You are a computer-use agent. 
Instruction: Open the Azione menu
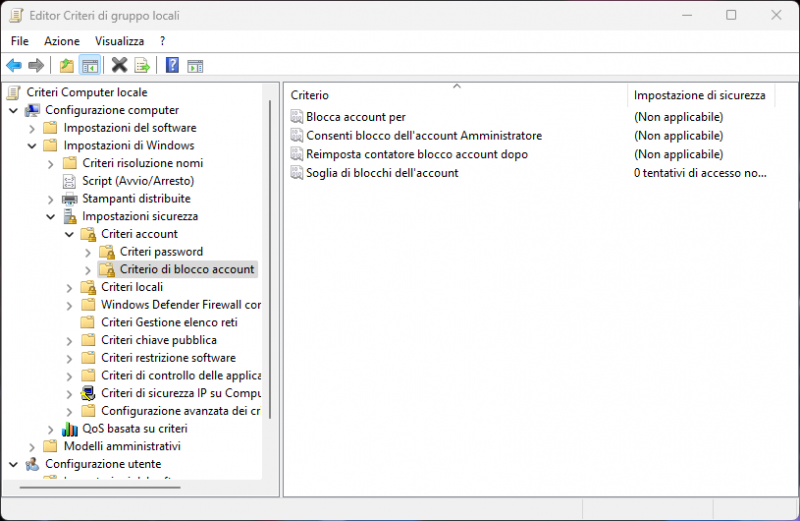pyautogui.click(x=62, y=41)
